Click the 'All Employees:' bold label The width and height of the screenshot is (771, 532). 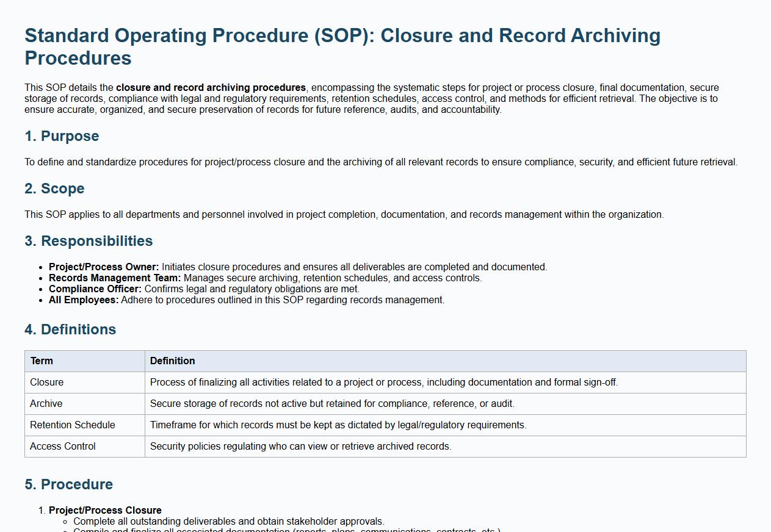click(x=84, y=300)
